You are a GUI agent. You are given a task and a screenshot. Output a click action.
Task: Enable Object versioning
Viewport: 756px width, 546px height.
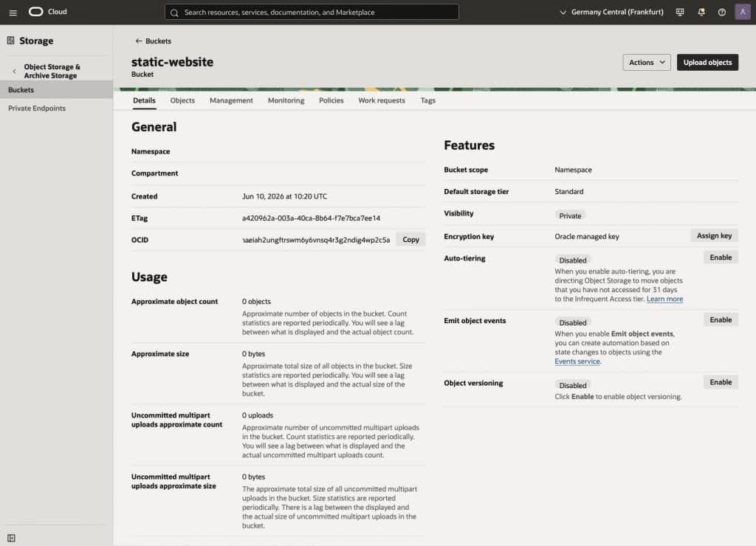pos(721,382)
